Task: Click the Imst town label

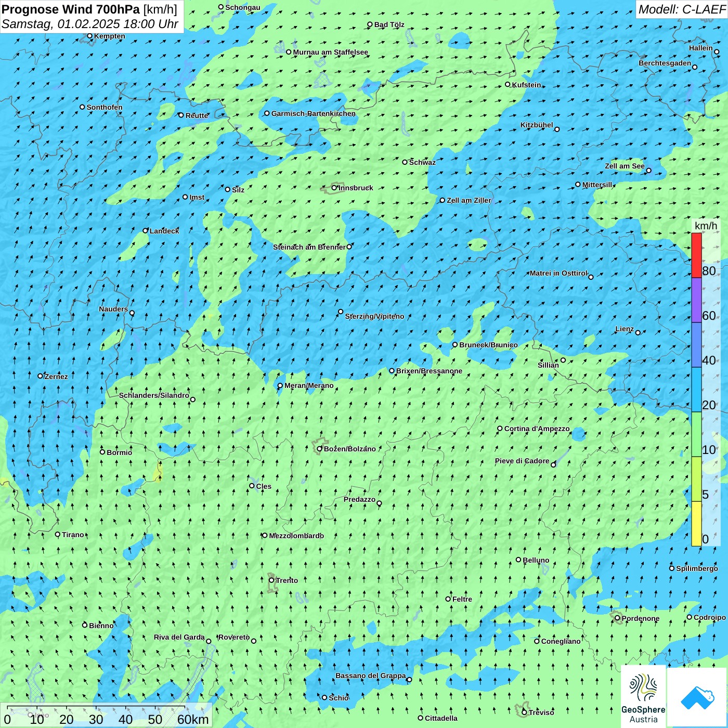Action: click(x=197, y=197)
